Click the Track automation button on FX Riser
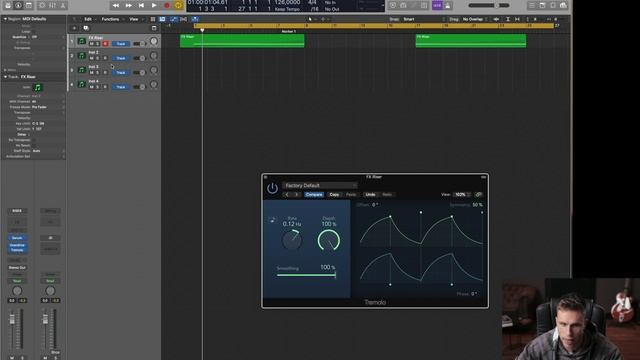The height and width of the screenshot is (360, 640). pyautogui.click(x=121, y=44)
